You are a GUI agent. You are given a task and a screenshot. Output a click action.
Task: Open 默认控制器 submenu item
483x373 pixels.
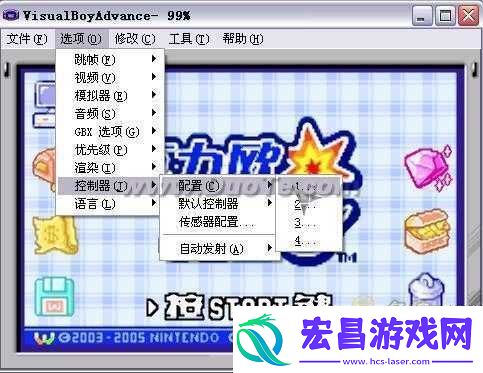pos(219,203)
